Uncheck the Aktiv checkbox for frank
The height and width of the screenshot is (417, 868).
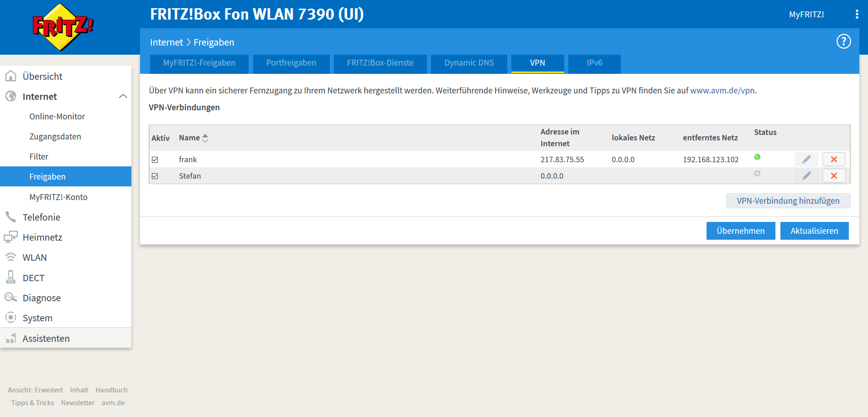155,160
